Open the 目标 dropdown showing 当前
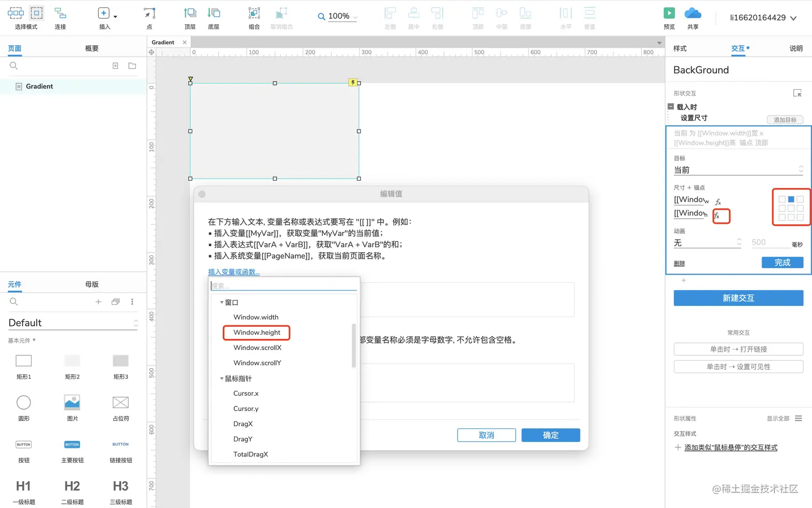 738,170
